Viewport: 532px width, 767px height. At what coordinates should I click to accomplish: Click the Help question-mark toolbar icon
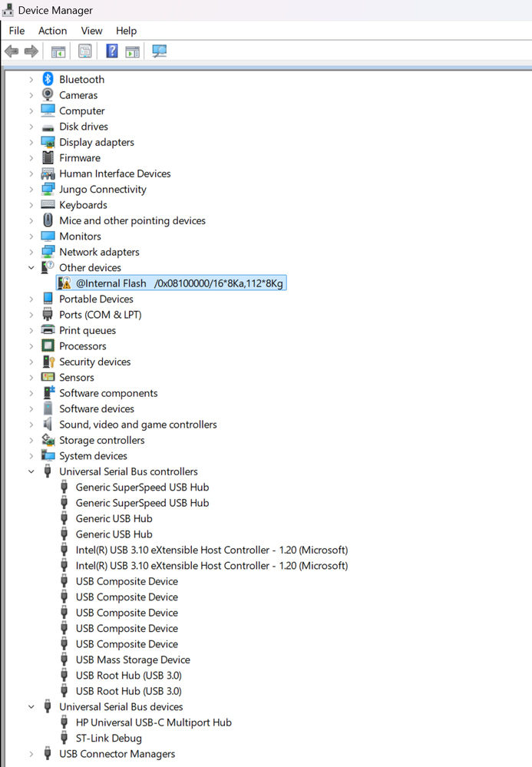[112, 51]
